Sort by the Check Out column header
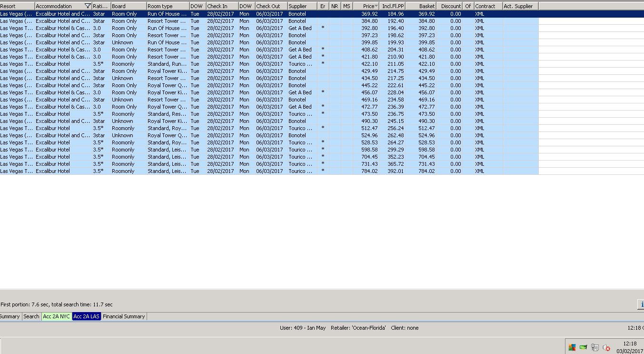 tap(271, 6)
